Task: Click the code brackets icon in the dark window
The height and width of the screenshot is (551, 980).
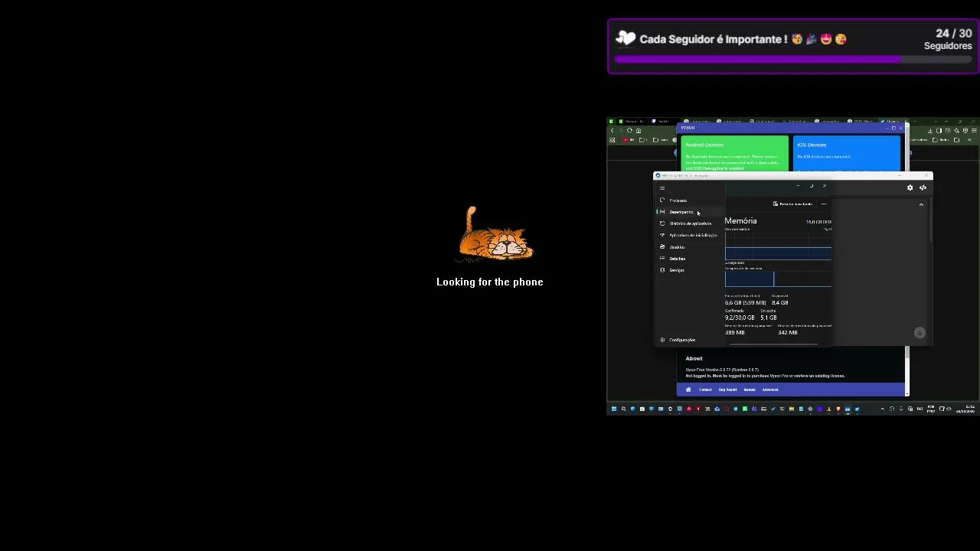Action: click(923, 187)
